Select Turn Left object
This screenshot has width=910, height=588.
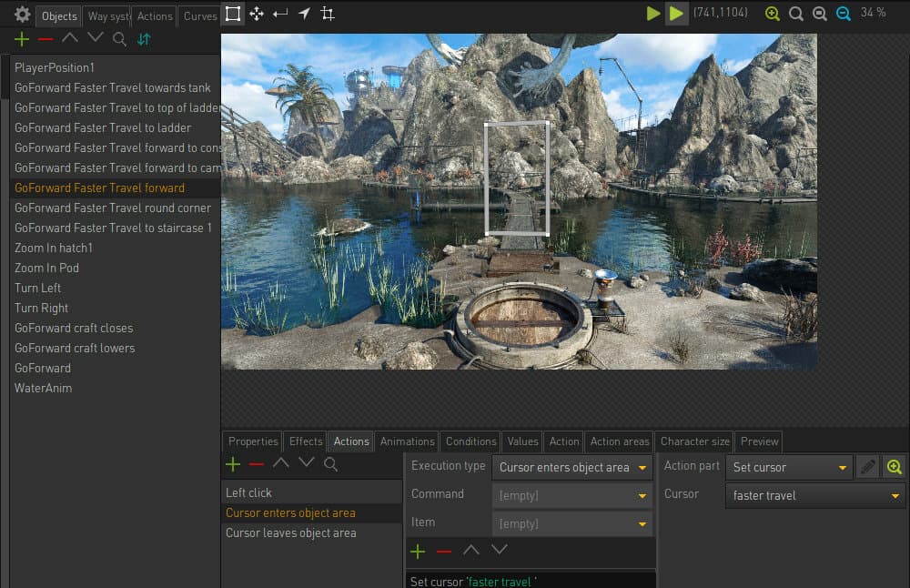[x=115, y=288]
